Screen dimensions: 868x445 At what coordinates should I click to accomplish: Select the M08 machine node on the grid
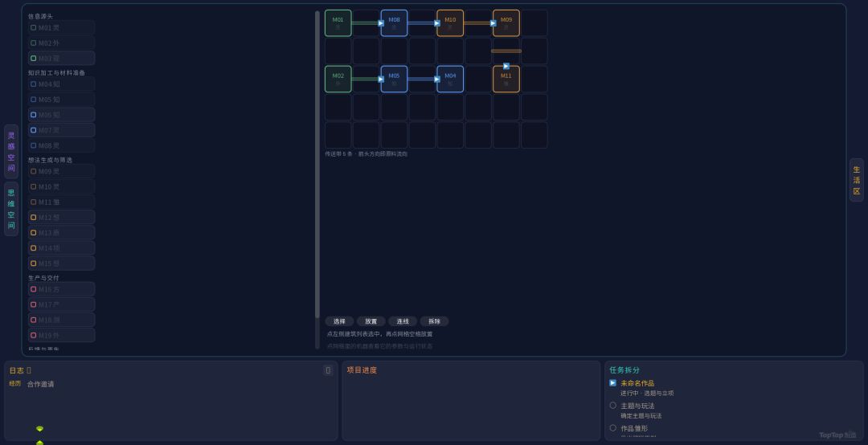(x=394, y=23)
